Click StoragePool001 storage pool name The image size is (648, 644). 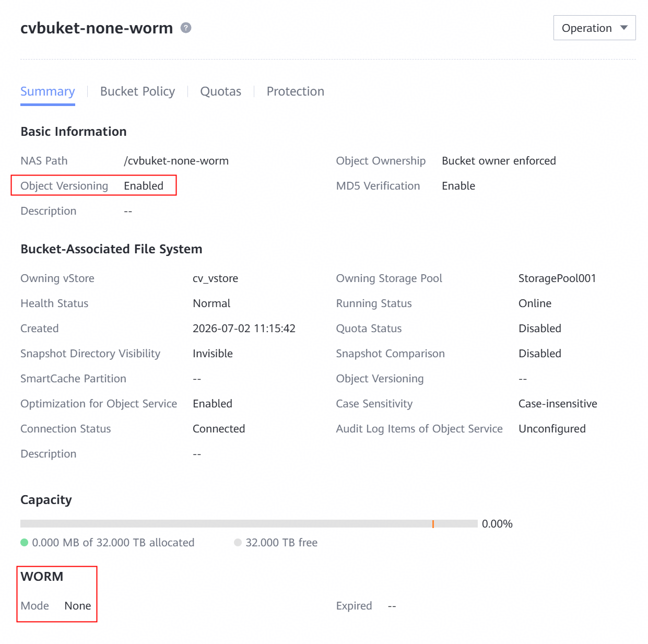pos(557,278)
